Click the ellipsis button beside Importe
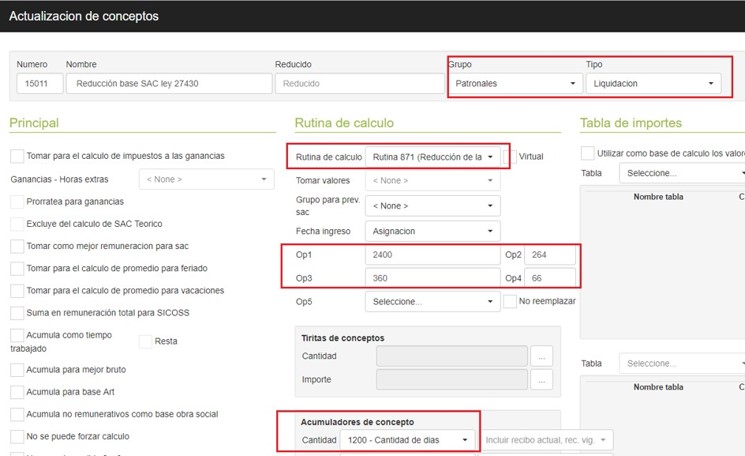Image resolution: width=745 pixels, height=456 pixels. 542,379
